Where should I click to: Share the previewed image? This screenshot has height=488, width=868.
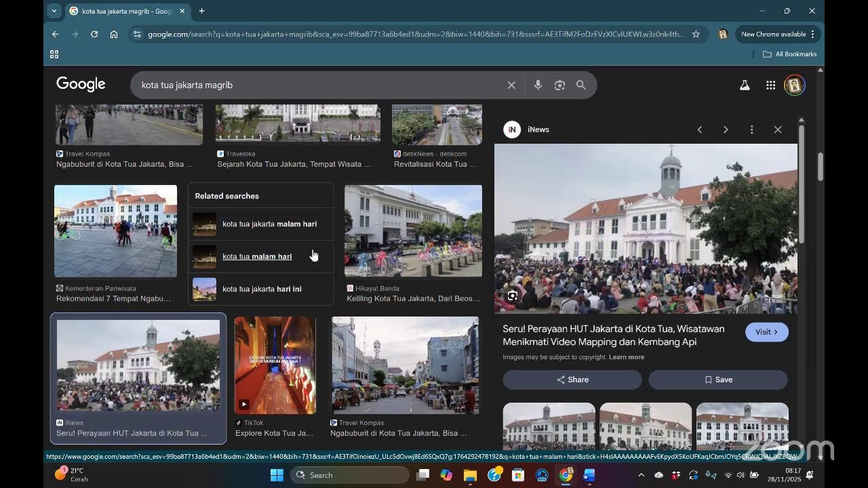572,380
